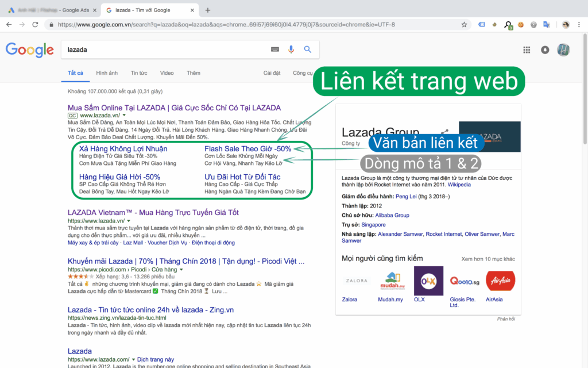The height and width of the screenshot is (368, 588).
Task: Click the Qoo10.sg Giosis thumbnail
Action: click(x=464, y=281)
